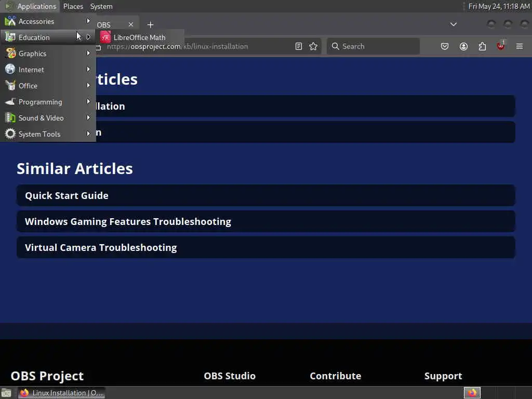Expand the Education submenu arrow
The height and width of the screenshot is (399, 532).
[x=88, y=37]
